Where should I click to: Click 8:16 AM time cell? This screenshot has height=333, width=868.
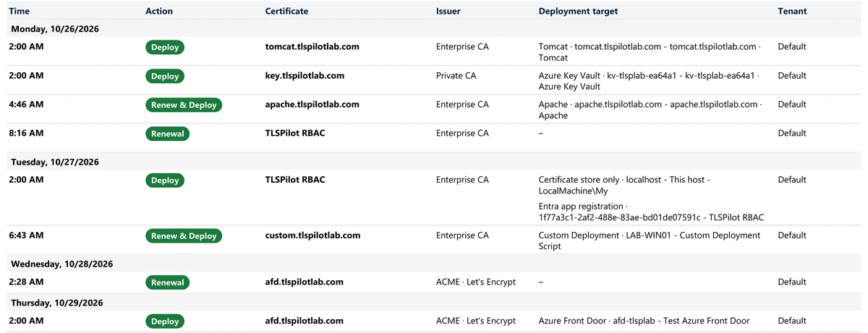(26, 133)
